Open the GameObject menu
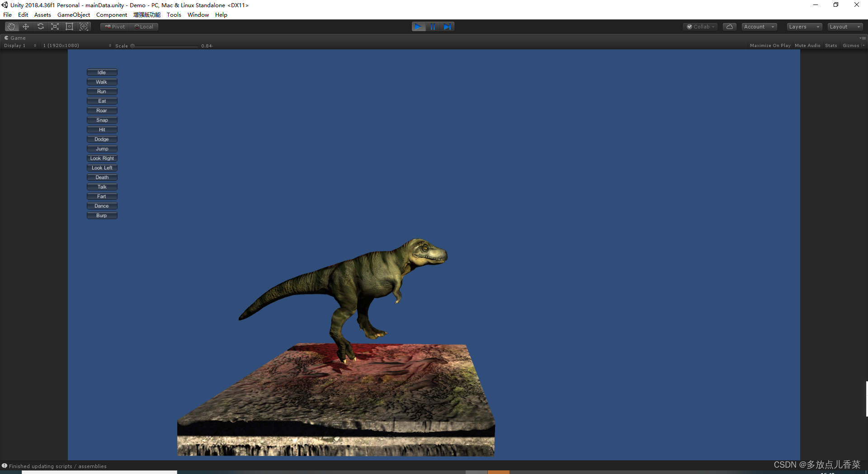The image size is (868, 474). [x=74, y=15]
